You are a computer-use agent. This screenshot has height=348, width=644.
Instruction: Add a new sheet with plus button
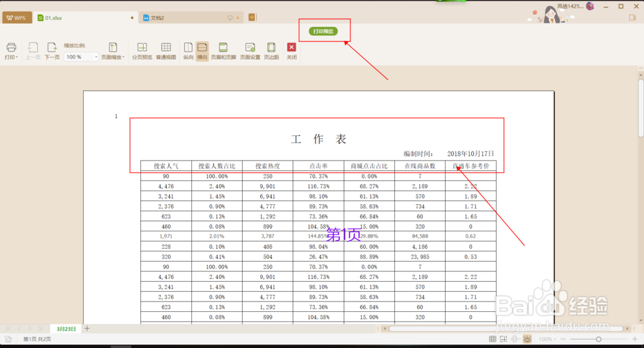(87, 328)
